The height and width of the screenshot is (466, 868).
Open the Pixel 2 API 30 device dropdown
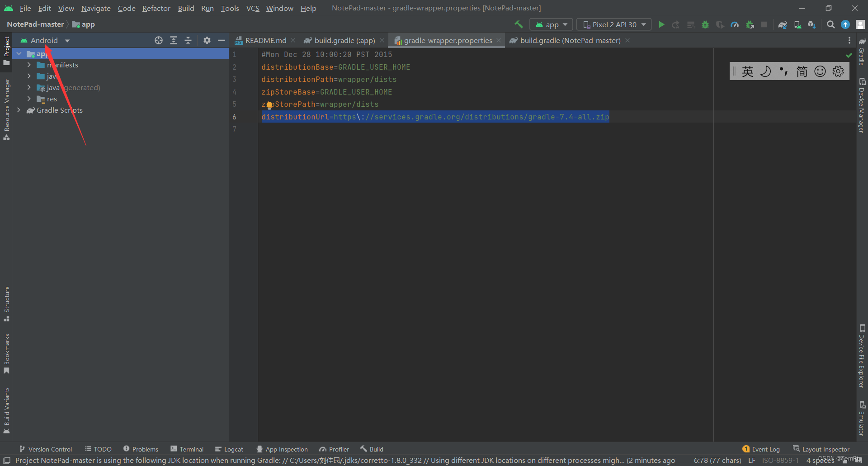click(613, 24)
